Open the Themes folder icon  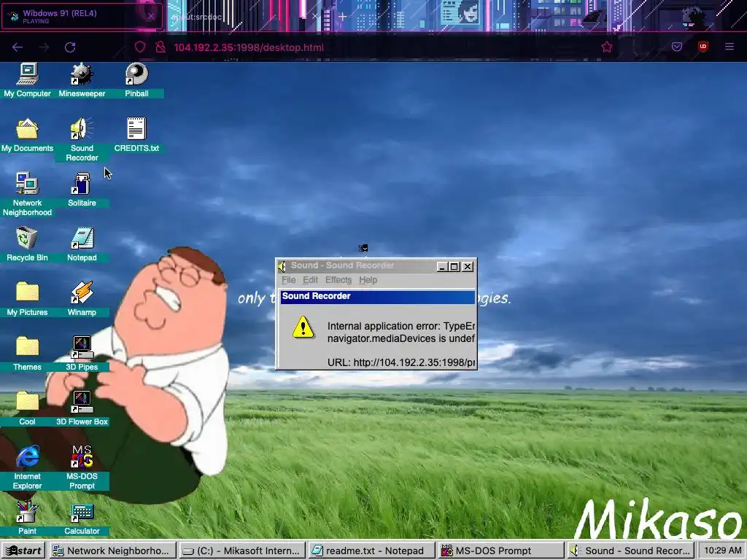coord(27,354)
